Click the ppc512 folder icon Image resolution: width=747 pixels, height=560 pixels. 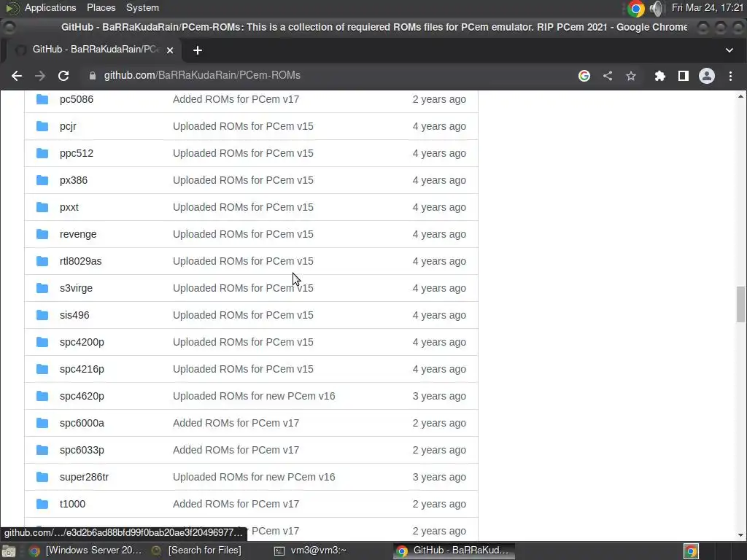tap(42, 153)
